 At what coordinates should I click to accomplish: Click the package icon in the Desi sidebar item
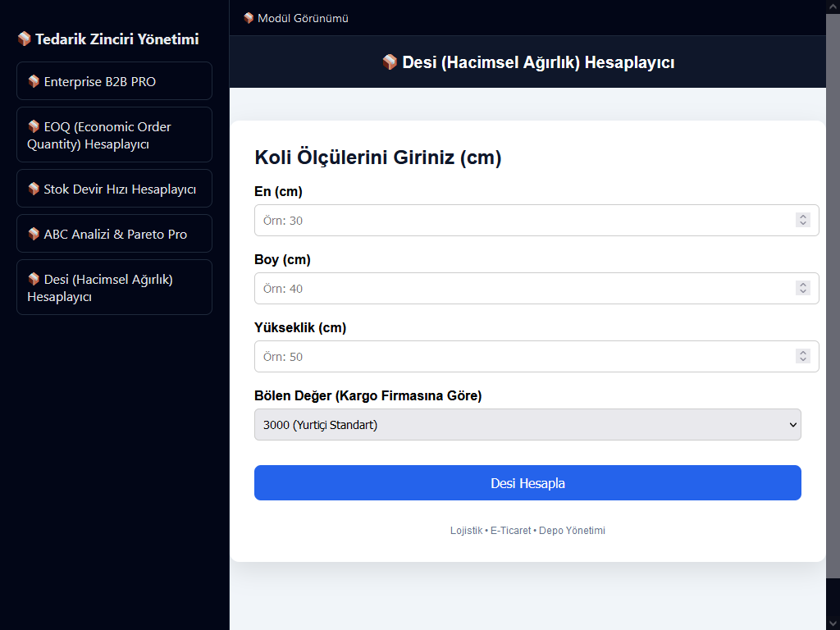pyautogui.click(x=34, y=279)
